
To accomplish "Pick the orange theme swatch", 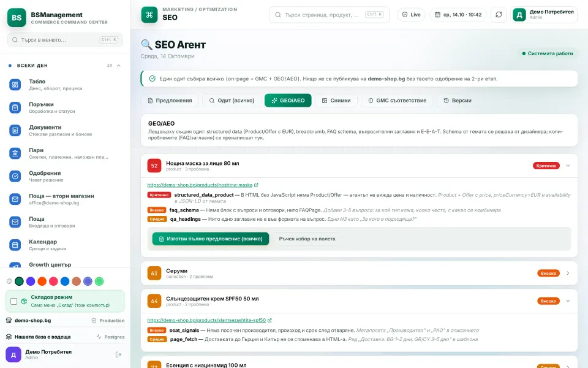I will pos(42,282).
